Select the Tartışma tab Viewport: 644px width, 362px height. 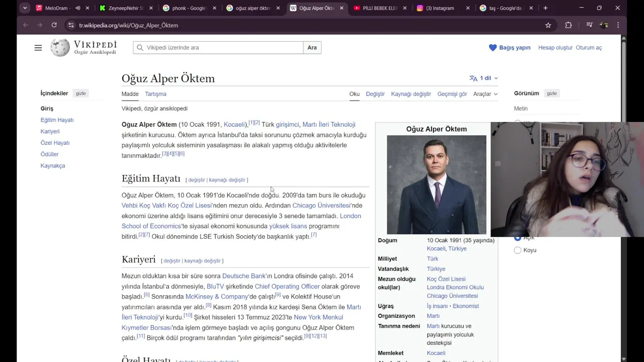(x=155, y=94)
